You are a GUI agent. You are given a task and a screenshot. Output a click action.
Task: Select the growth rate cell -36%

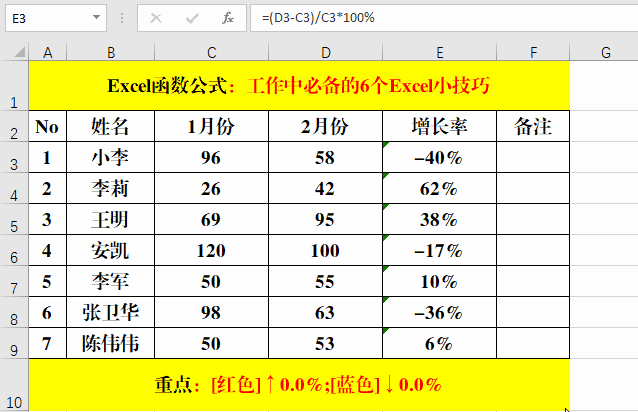click(439, 312)
